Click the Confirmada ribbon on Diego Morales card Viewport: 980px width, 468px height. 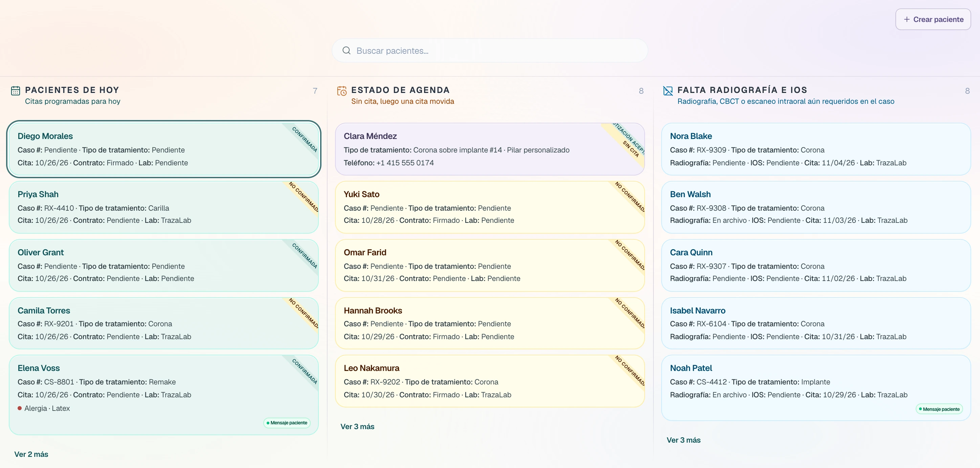click(x=304, y=139)
